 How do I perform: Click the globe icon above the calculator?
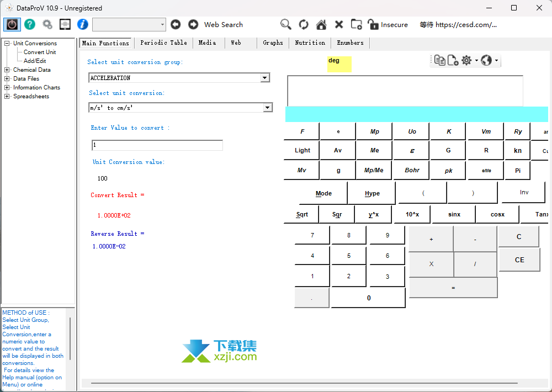point(486,60)
